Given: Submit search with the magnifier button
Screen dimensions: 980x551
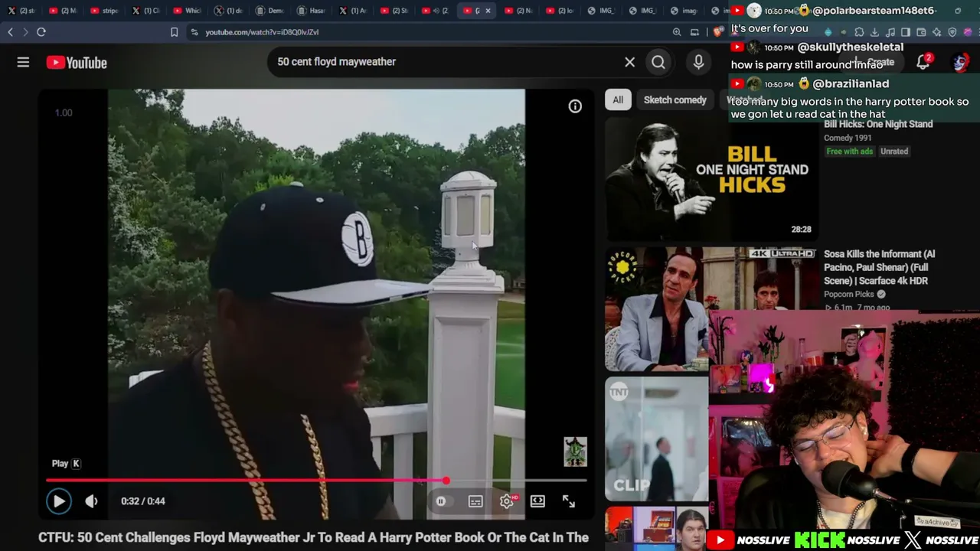Looking at the screenshot, I should click(658, 62).
